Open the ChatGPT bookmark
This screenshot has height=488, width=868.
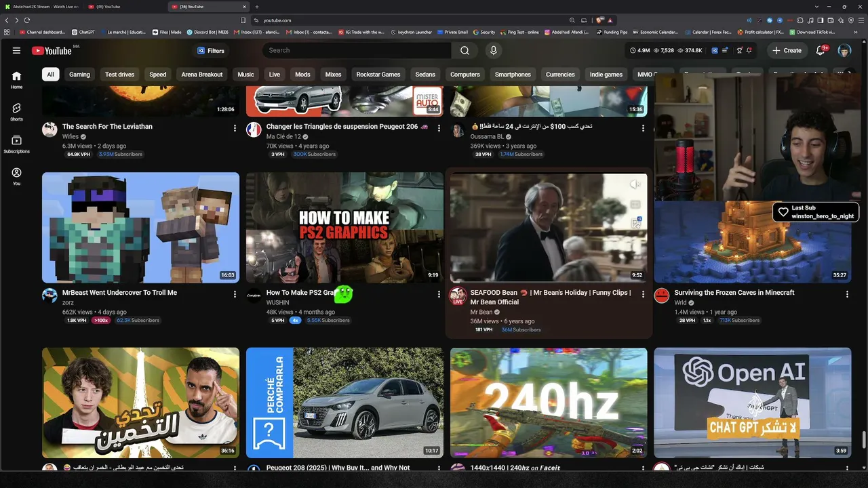[83, 32]
